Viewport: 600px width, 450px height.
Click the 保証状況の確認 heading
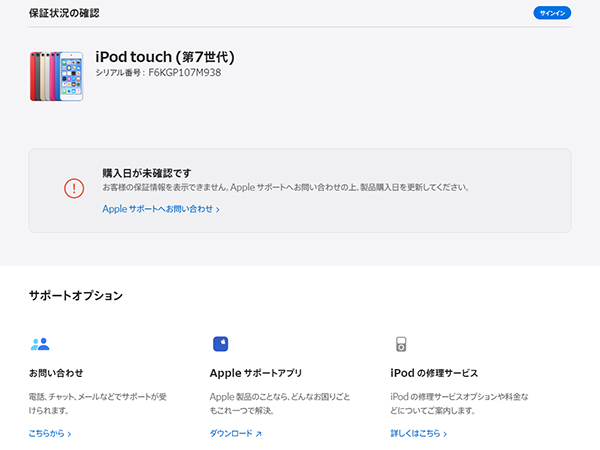point(64,13)
